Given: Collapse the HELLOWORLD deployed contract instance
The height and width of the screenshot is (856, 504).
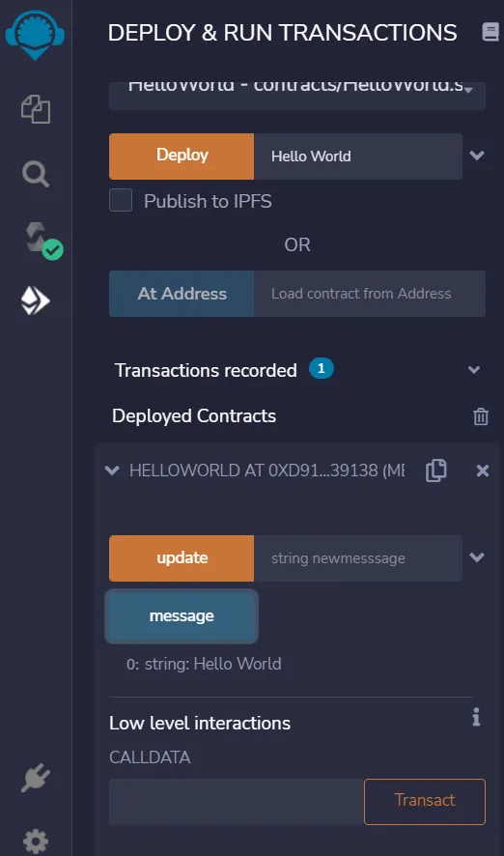Looking at the screenshot, I should click(112, 471).
